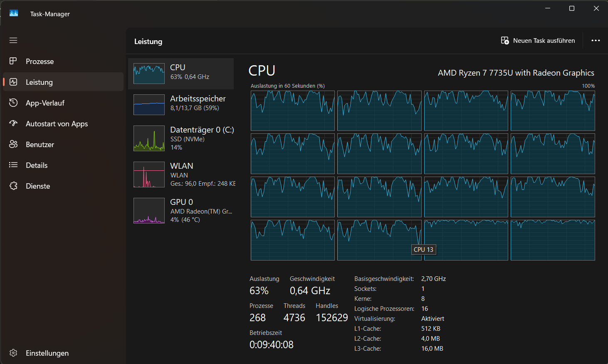Select the Leistung navigation item
608x364 pixels.
[x=63, y=82]
